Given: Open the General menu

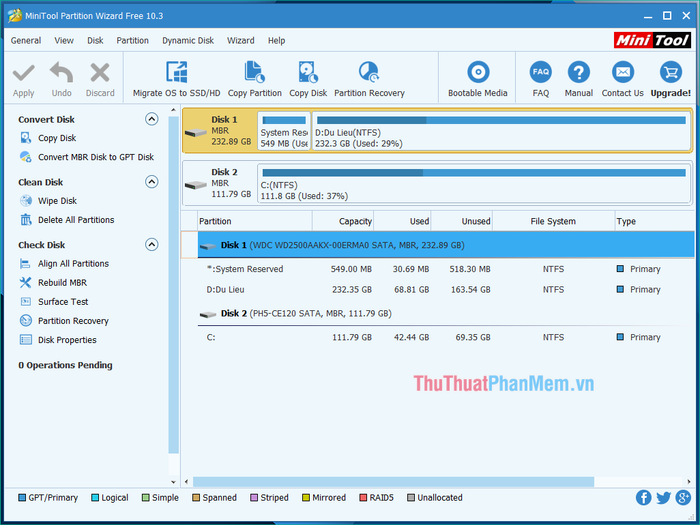Looking at the screenshot, I should [x=26, y=41].
